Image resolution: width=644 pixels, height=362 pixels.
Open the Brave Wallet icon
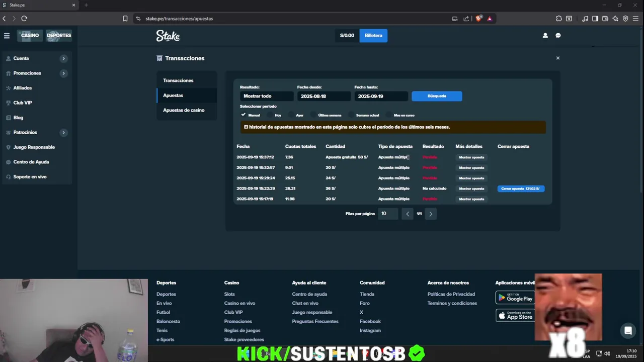(605, 19)
